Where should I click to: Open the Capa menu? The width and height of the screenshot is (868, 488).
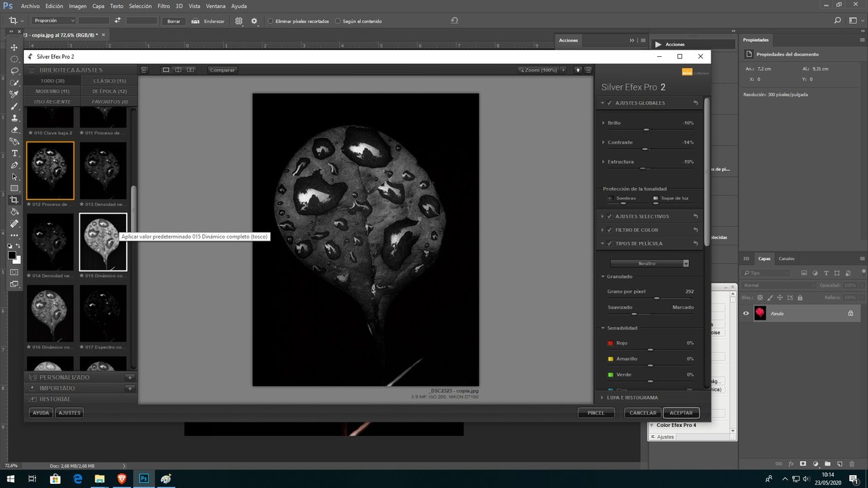98,6
